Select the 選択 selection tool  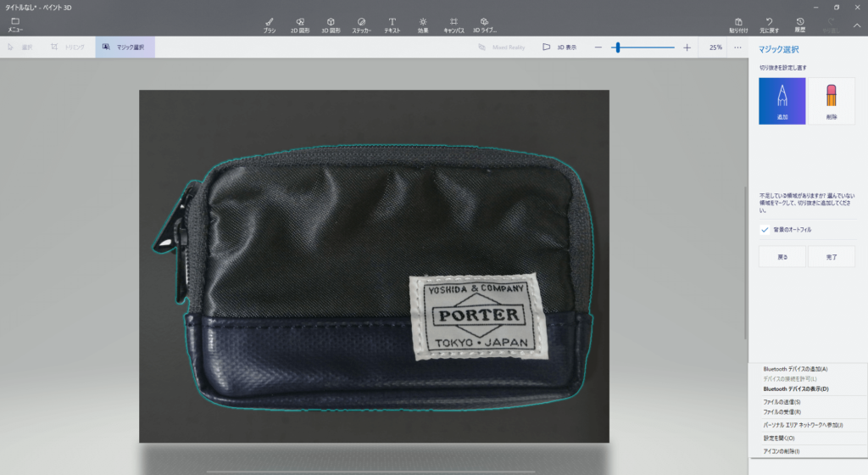pos(20,47)
